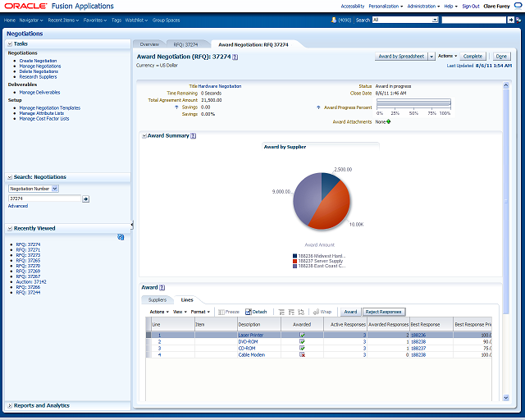Image resolution: width=525 pixels, height=420 pixels.
Task: Collapse the Recently Viewed panel
Action: 10,228
